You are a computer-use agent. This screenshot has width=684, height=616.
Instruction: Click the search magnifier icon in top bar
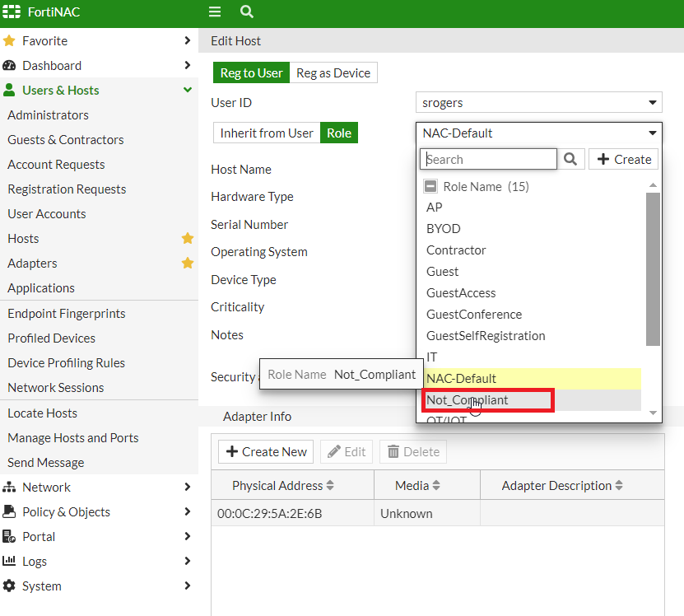click(x=246, y=12)
